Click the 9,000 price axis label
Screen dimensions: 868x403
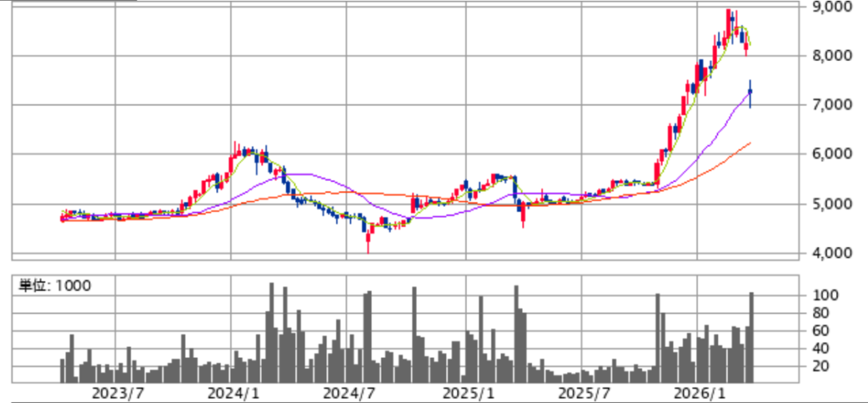tap(831, 7)
